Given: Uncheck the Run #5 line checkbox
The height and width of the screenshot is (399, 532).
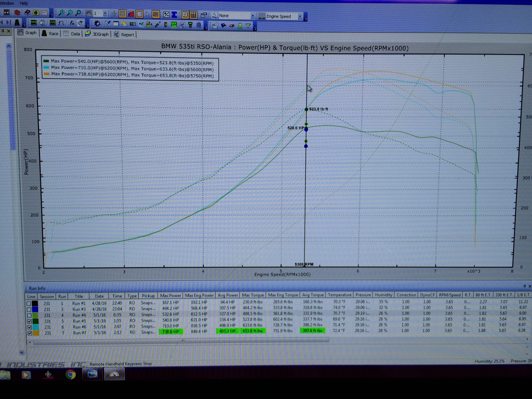Looking at the screenshot, I should [x=29, y=321].
